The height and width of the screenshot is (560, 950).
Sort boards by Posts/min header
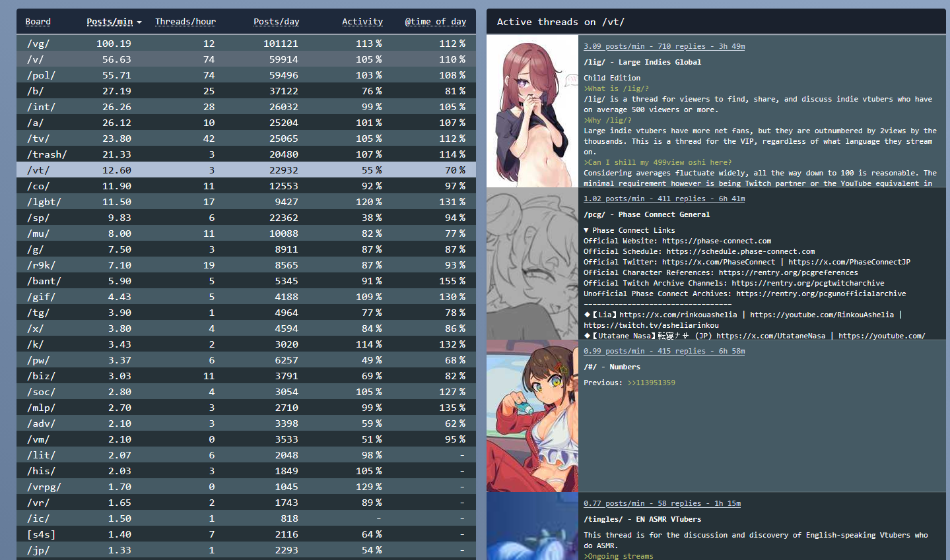[110, 22]
